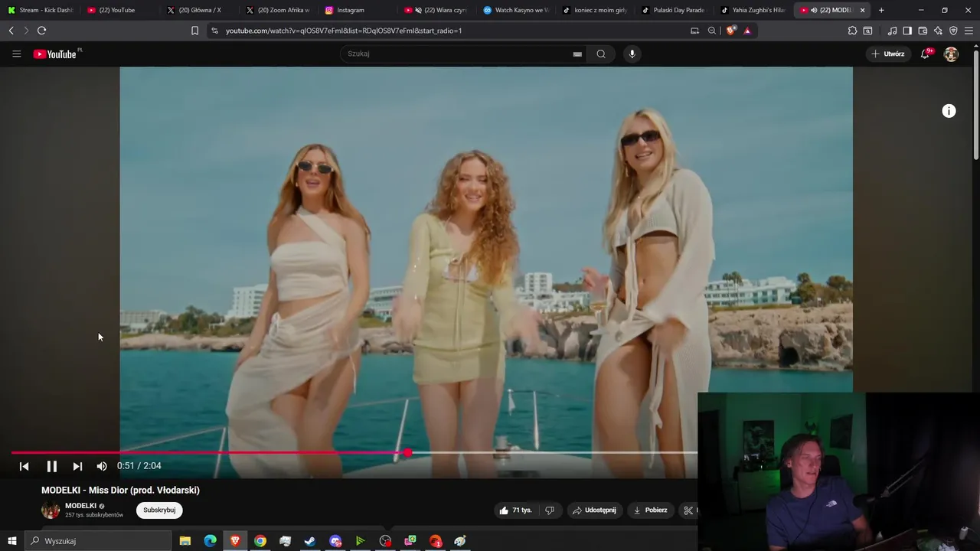
Task: Open the YouTube hamburger guide menu
Action: (x=16, y=54)
